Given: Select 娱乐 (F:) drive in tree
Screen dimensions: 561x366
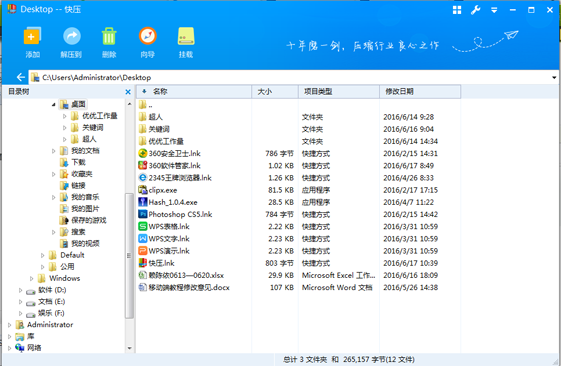Looking at the screenshot, I should [x=45, y=313].
